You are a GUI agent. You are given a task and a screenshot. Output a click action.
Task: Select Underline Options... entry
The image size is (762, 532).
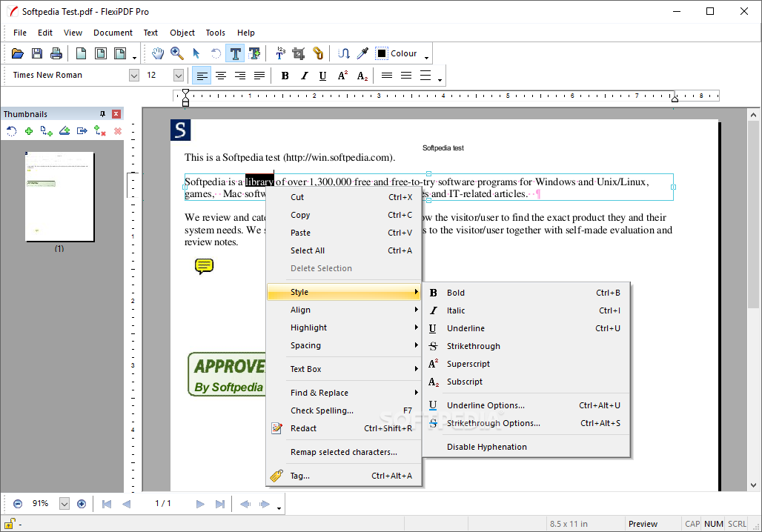click(x=526, y=405)
